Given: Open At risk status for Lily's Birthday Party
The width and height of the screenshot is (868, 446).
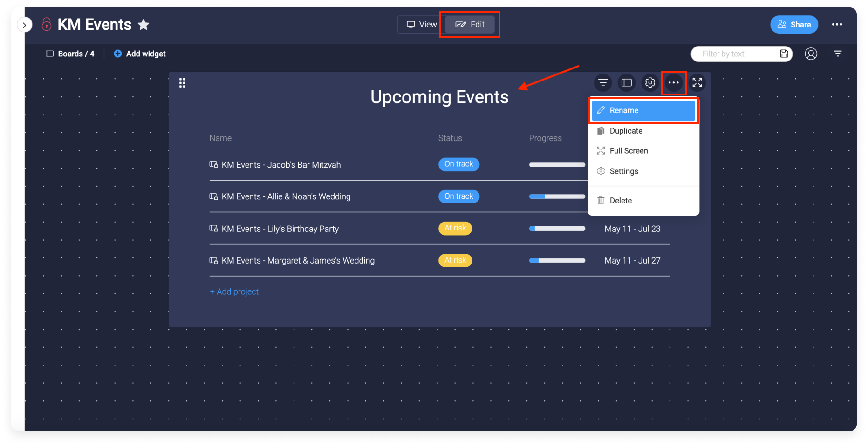Looking at the screenshot, I should coord(455,228).
